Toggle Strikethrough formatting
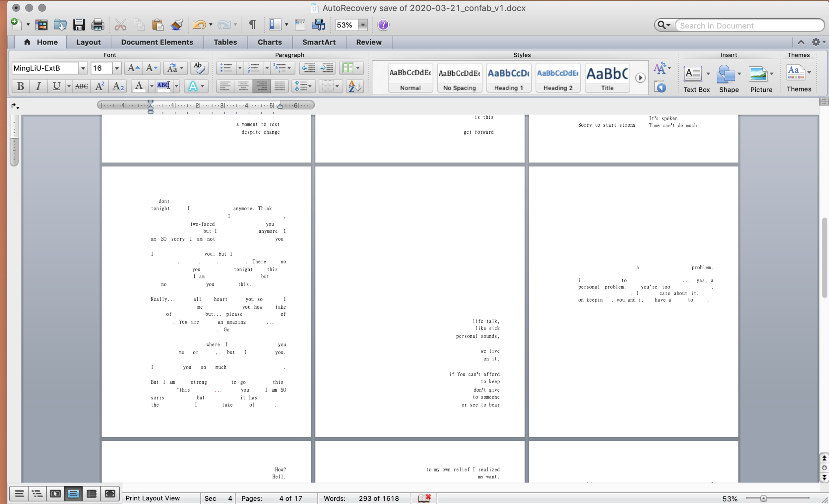 tap(82, 86)
